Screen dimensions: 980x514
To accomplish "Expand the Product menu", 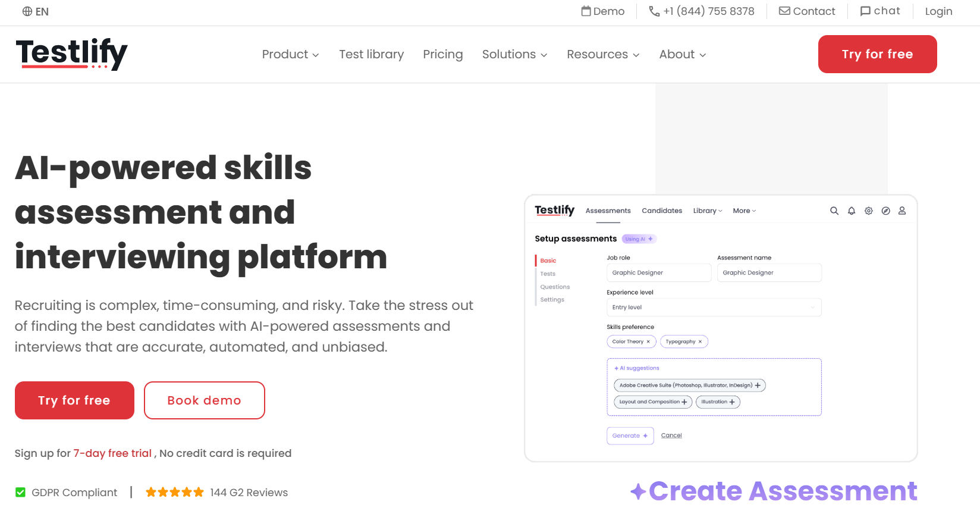I will click(x=291, y=54).
